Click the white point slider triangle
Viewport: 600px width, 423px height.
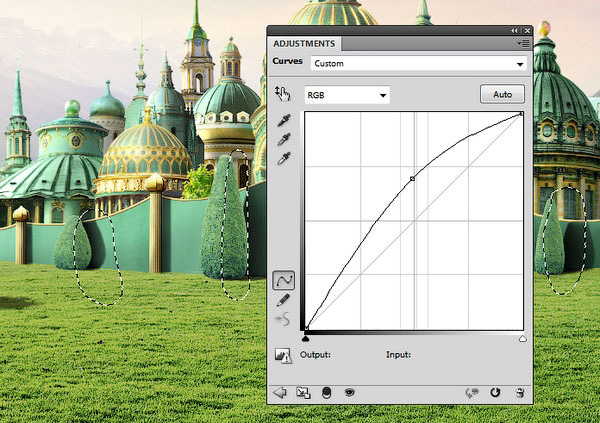coord(522,340)
